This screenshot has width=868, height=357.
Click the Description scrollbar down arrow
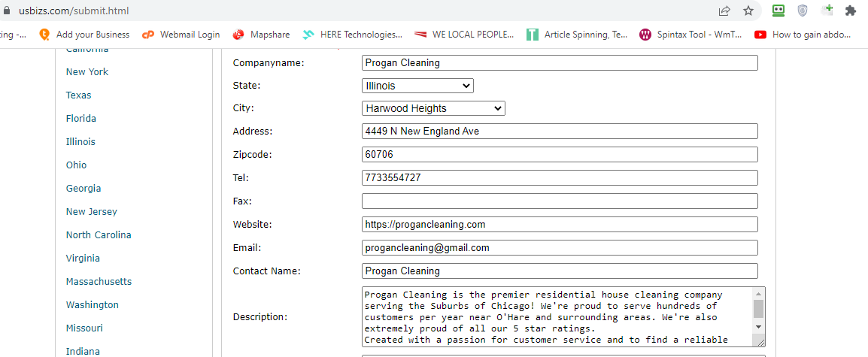759,327
